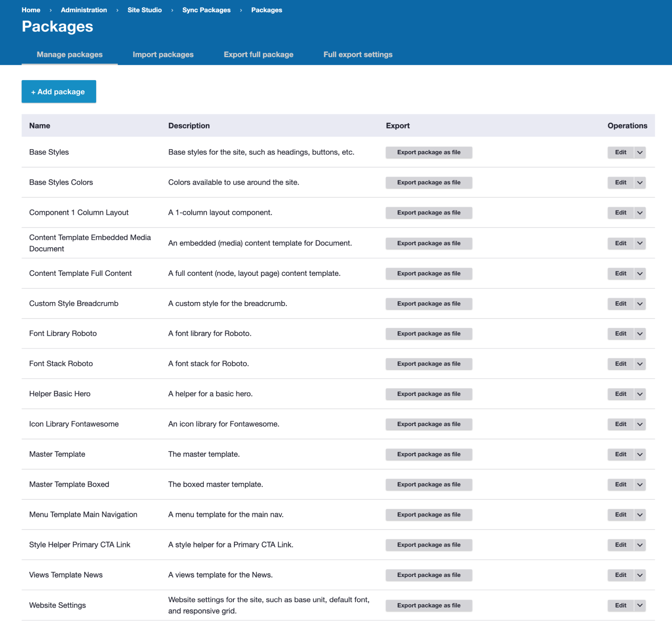Expand chevron next to Custom Style Breadcrumb Edit
Image resolution: width=672 pixels, height=625 pixels.
(639, 303)
